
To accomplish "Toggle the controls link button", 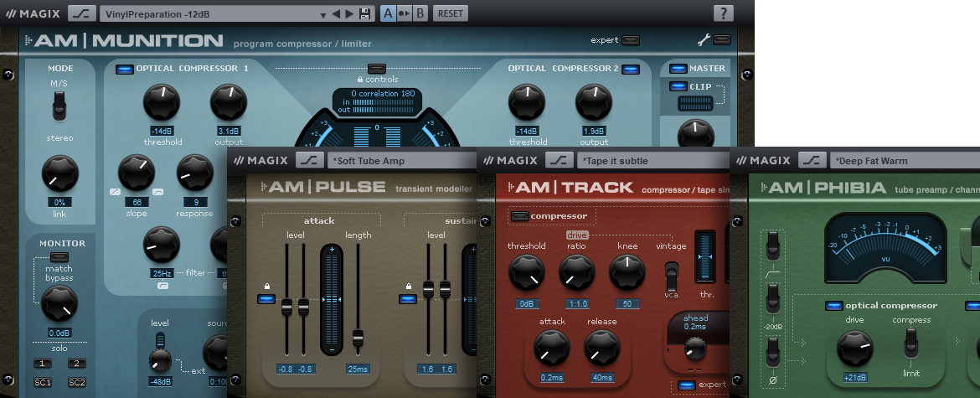I will click(376, 68).
